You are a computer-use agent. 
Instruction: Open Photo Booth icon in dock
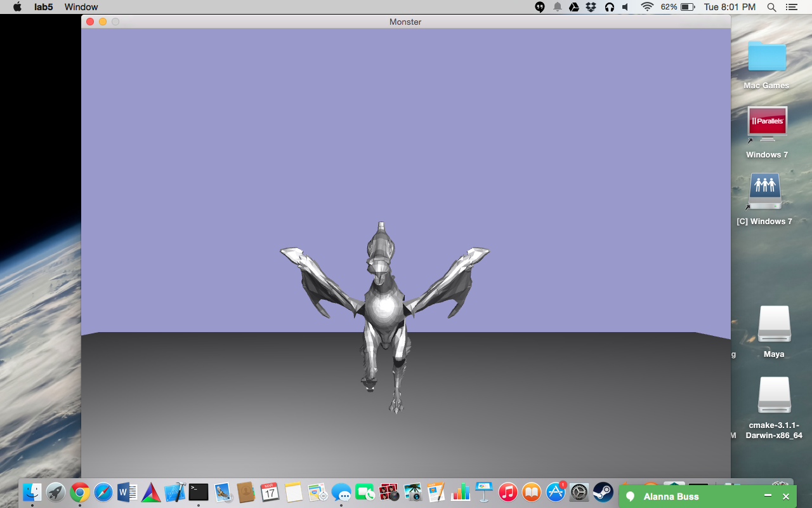coord(389,492)
